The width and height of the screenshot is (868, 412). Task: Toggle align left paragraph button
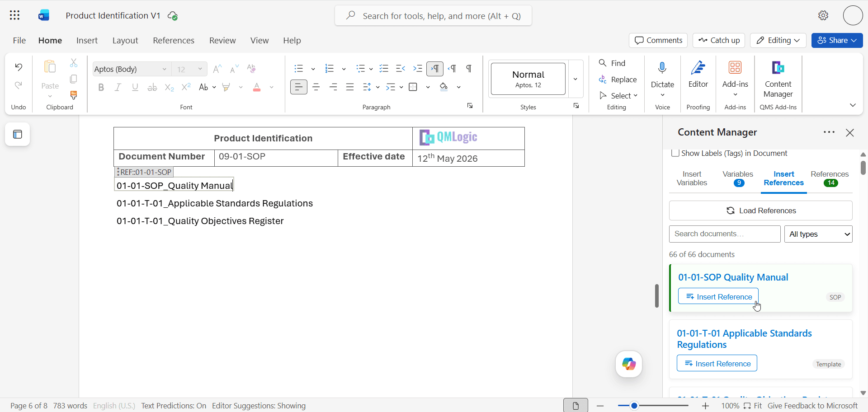[299, 87]
